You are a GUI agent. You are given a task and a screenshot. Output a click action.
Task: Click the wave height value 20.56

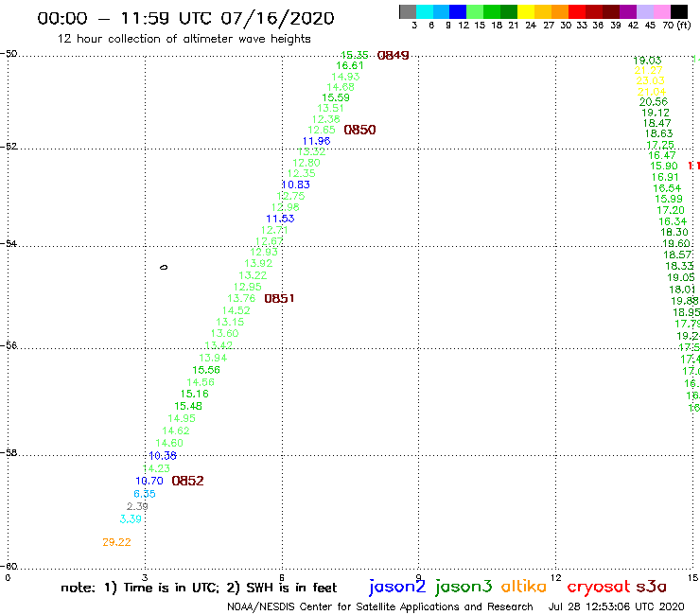[654, 102]
